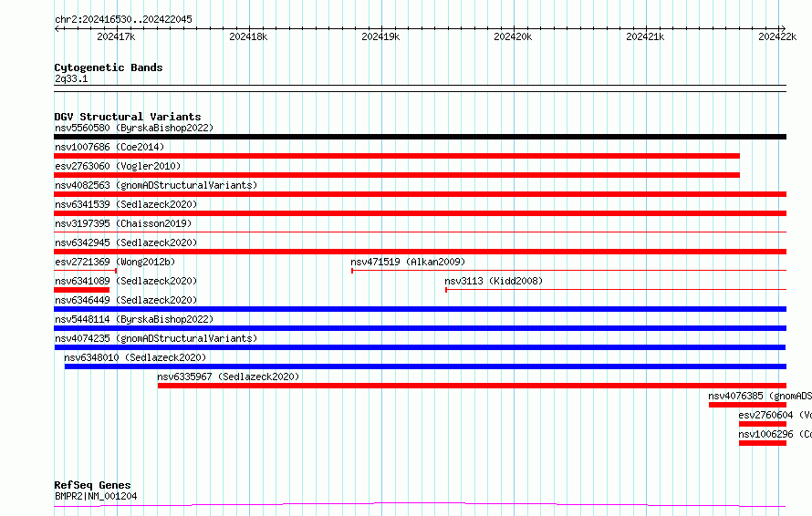Open esv2763060 (Vogler2010) variant label
Viewport: 812px width, 516px height.
(118, 166)
